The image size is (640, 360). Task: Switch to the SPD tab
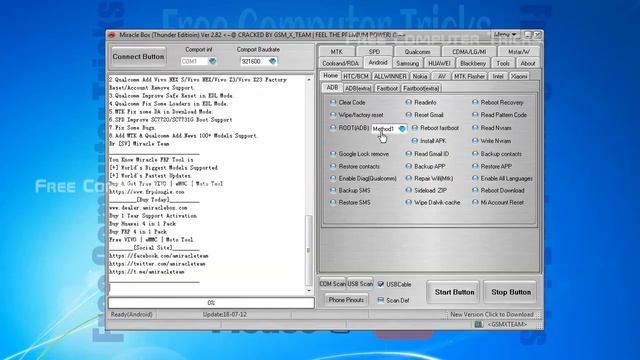pos(374,52)
